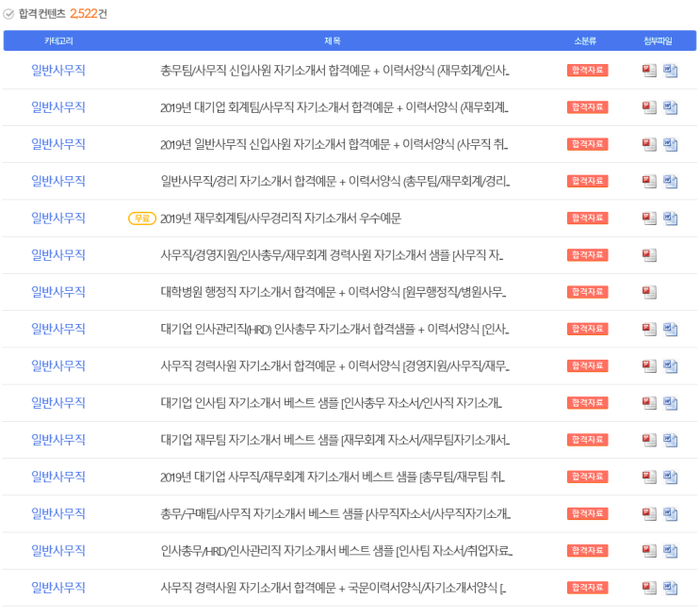This screenshot has width=700, height=615.
Task: Click the 제목 column header
Action: [333, 41]
